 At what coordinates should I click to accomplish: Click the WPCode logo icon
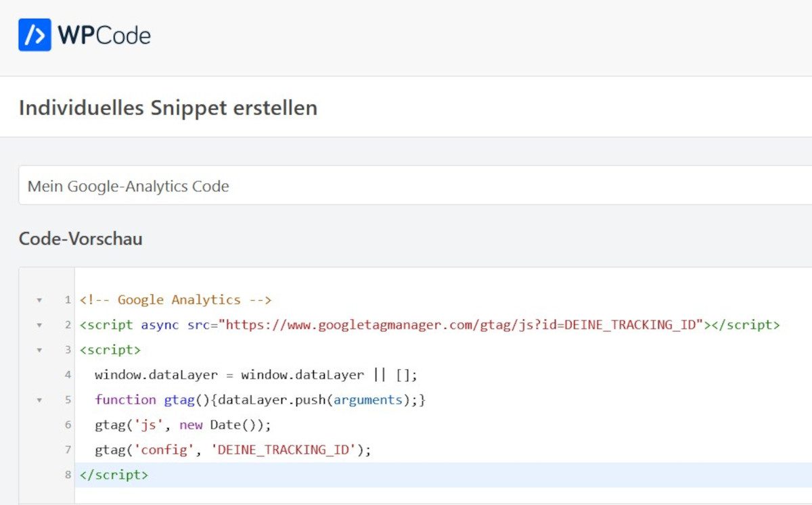point(35,35)
